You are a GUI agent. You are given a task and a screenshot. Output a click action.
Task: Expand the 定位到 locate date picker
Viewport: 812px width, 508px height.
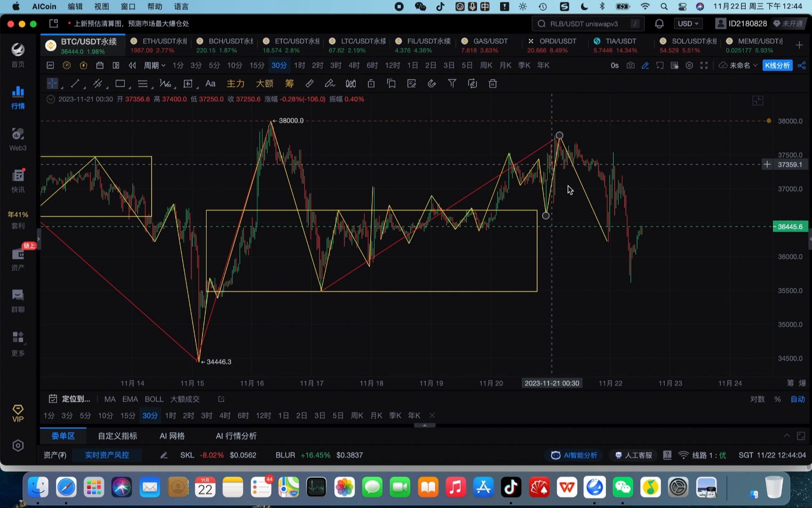coord(70,399)
